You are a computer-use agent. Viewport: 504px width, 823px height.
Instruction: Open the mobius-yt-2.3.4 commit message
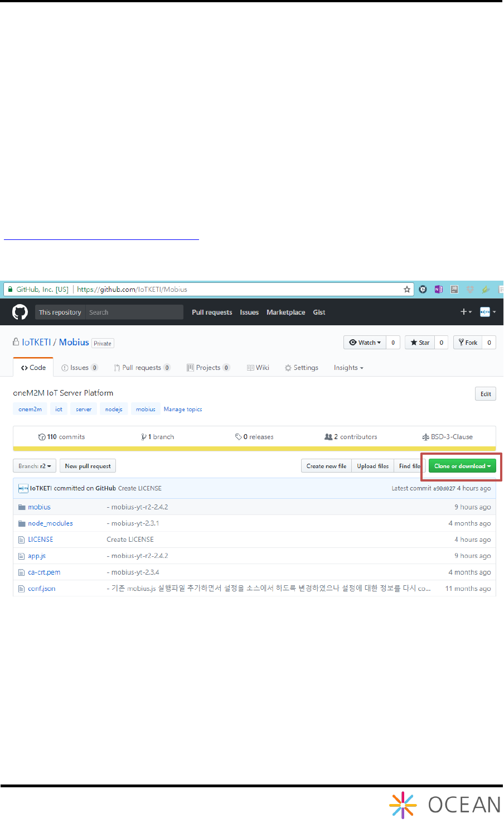pos(133,572)
